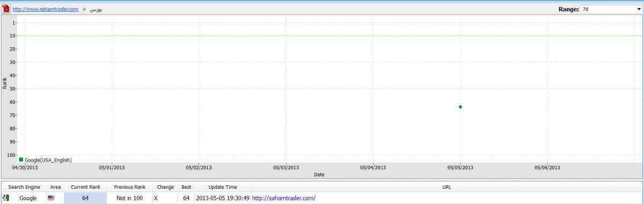
Task: Click the Area column header
Action: tap(55, 187)
